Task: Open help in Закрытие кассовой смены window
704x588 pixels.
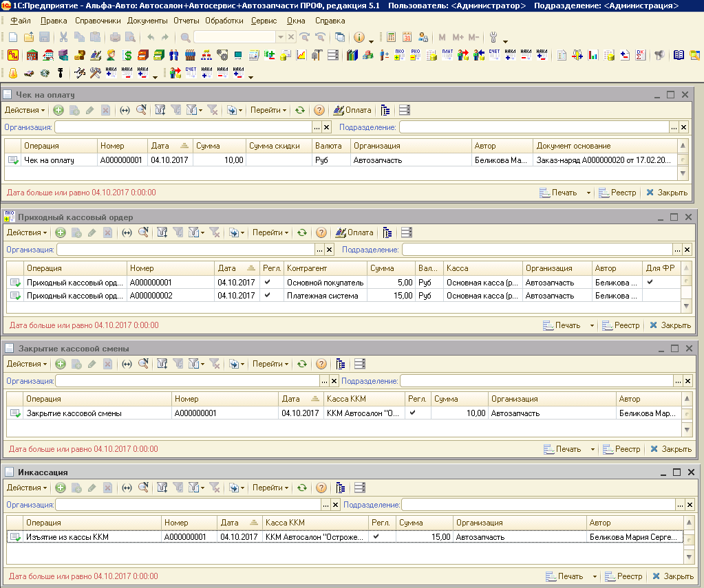Action: [321, 364]
